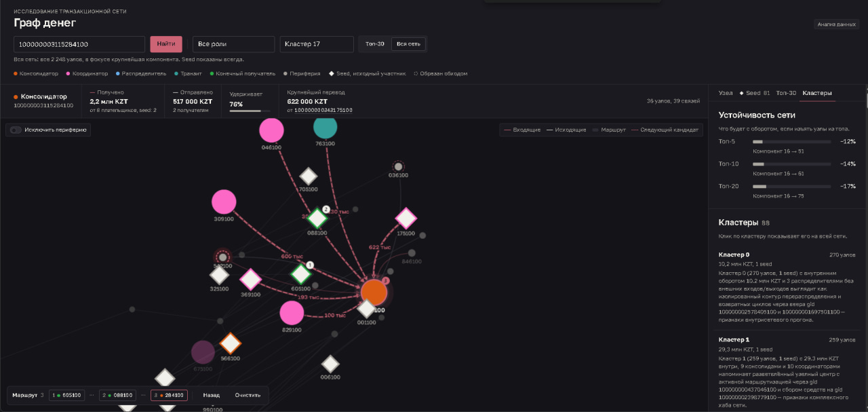868x412 pixels.
Task: Click the 517 000 KZT sent value
Action: click(x=193, y=101)
